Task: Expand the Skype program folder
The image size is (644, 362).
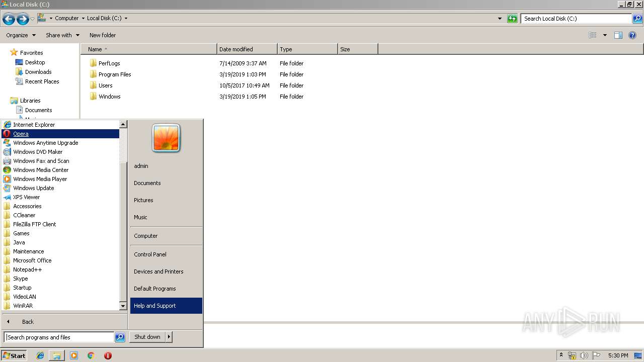Action: pyautogui.click(x=60, y=279)
